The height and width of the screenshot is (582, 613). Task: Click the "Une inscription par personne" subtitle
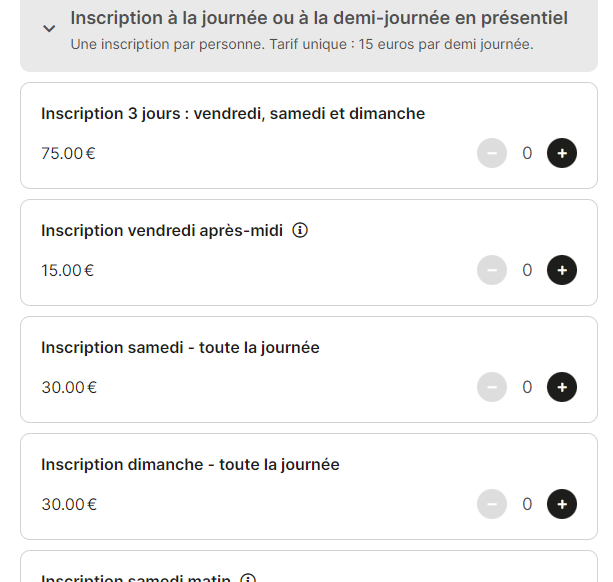pyautogui.click(x=301, y=45)
